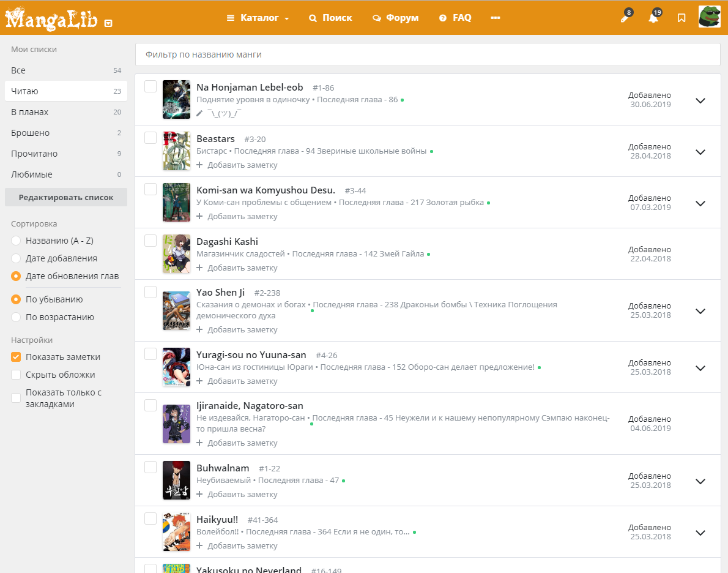
Task: Open the Beastars cover thumbnail
Action: (176, 151)
